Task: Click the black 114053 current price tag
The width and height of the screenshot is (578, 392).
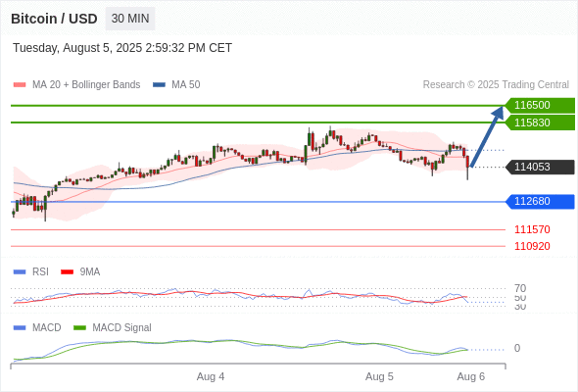Action: click(540, 167)
